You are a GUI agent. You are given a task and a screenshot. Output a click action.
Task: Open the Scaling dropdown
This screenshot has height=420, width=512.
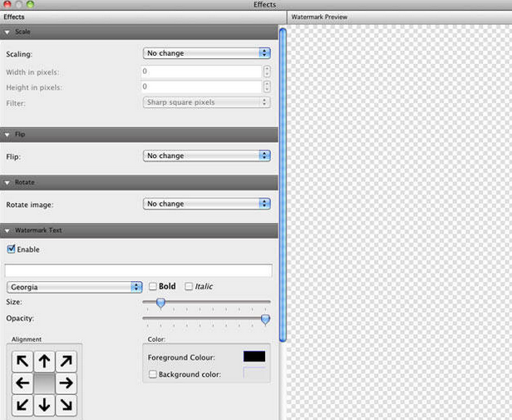click(x=206, y=53)
